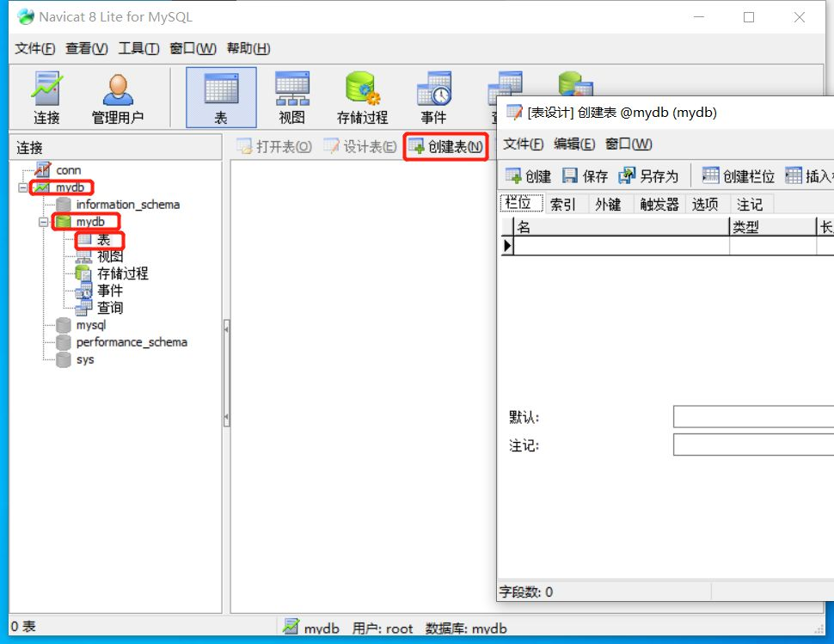Viewport: 834px width, 644px height.
Task: Click '0 表' in the status bar
Action: point(23,627)
